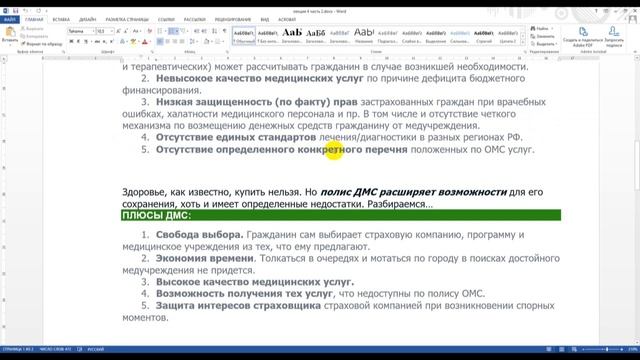The width and height of the screenshot is (640, 360).
Task: Click the Undo arrow in quick access toolbar
Action: tap(26, 11)
